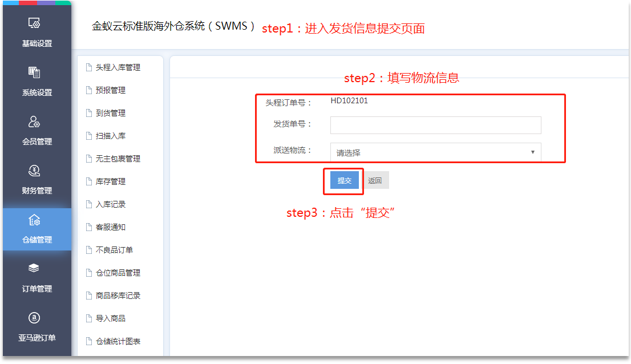The image size is (631, 364).
Task: Open 系统设置 via its sidebar icon
Action: pos(34,72)
